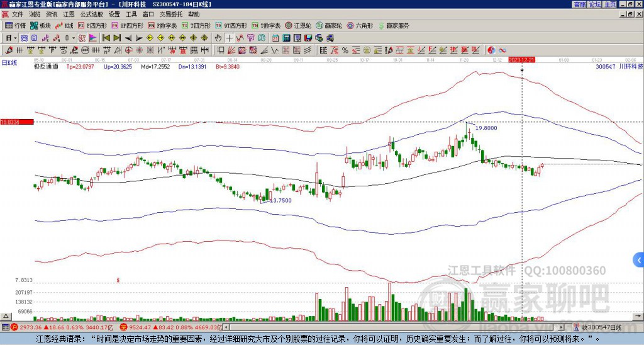Jump to first bar arrow icon
Screen dimensions: 644x345
106,38
